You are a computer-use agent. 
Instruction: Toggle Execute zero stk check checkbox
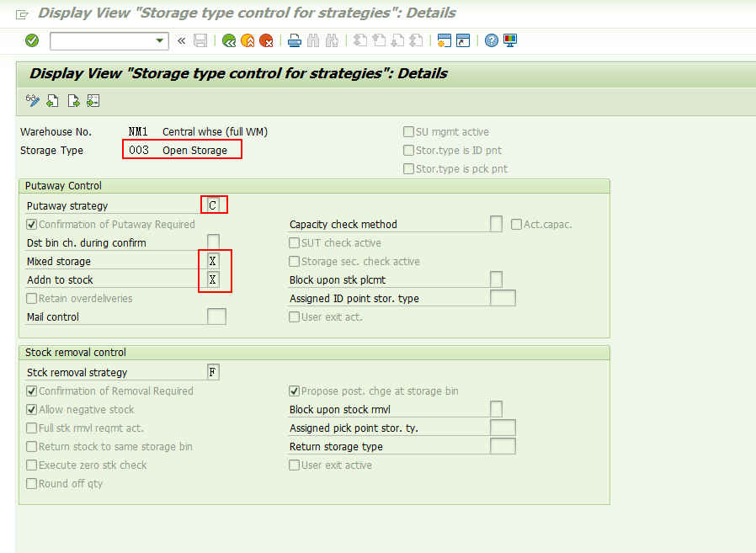pyautogui.click(x=31, y=465)
